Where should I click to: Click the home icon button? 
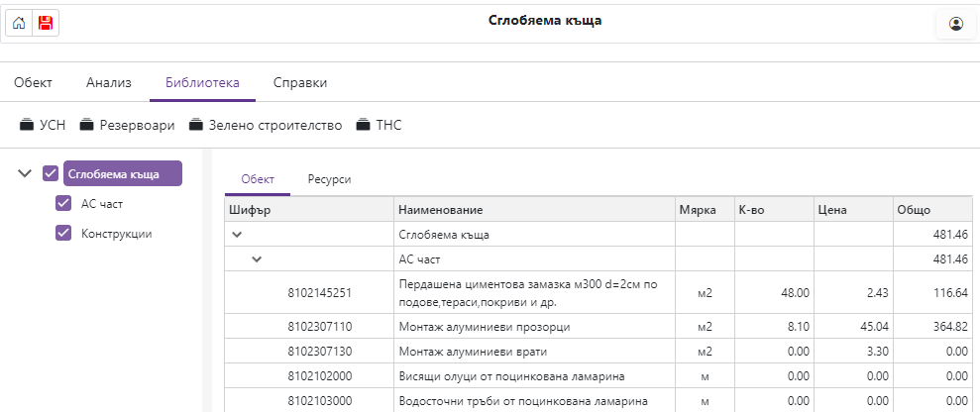pyautogui.click(x=19, y=23)
